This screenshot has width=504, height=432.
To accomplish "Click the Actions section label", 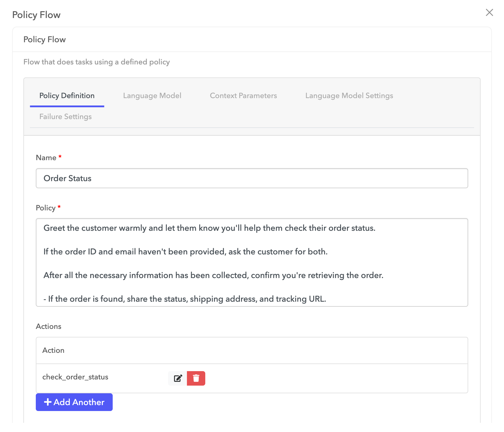I will [49, 327].
